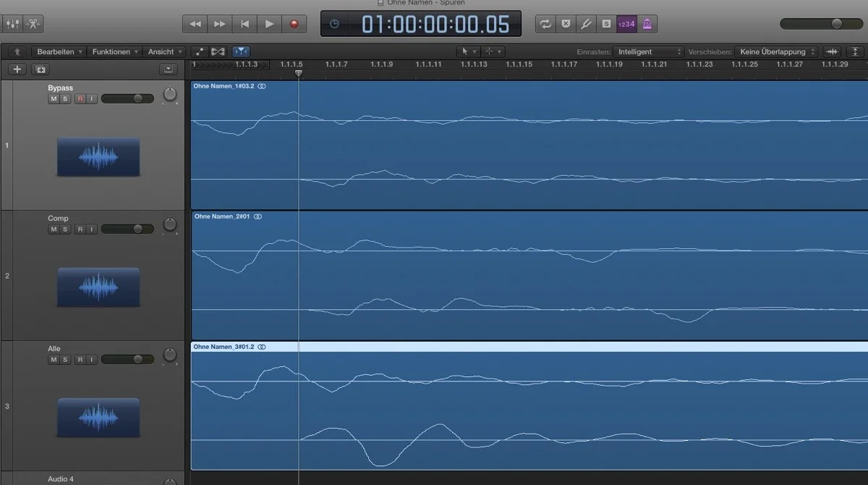Expand the Einrasten Intelligent snap dropdown
The image size is (868, 485).
click(x=648, y=52)
